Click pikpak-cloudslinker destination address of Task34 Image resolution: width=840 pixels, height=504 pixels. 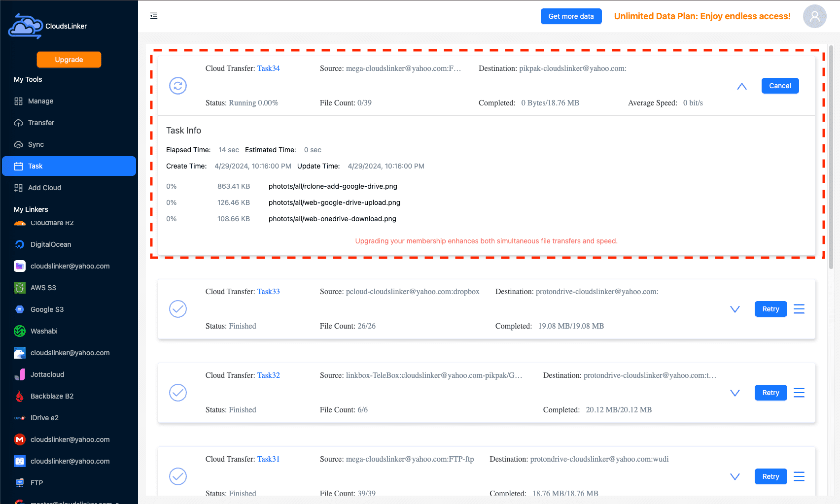pyautogui.click(x=573, y=68)
